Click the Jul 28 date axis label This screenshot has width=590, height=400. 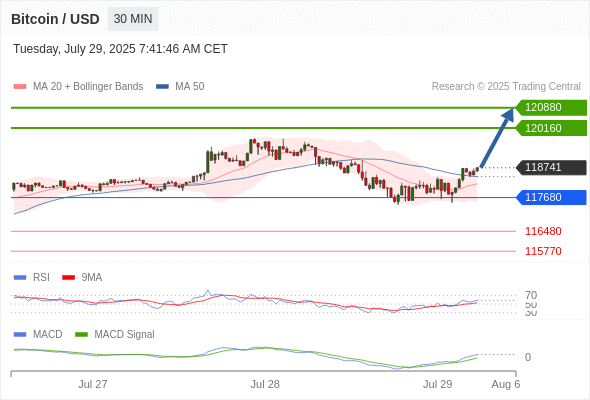[265, 384]
